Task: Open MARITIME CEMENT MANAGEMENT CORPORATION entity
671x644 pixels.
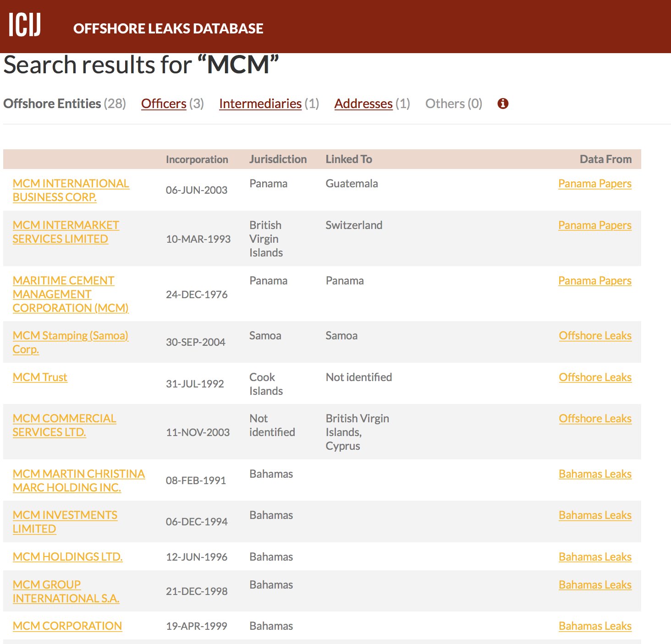Action: click(71, 294)
